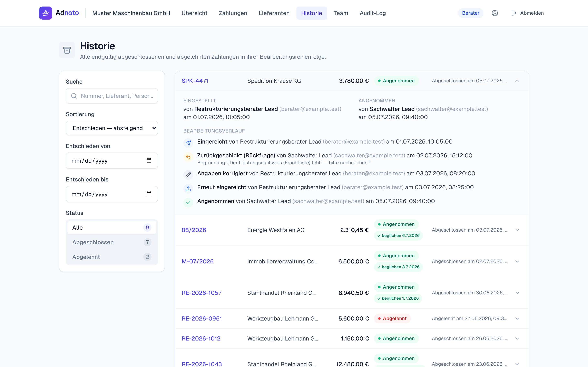The height and width of the screenshot is (367, 588).
Task: Click the Angaben korrigiert pencil icon
Action: [188, 175]
